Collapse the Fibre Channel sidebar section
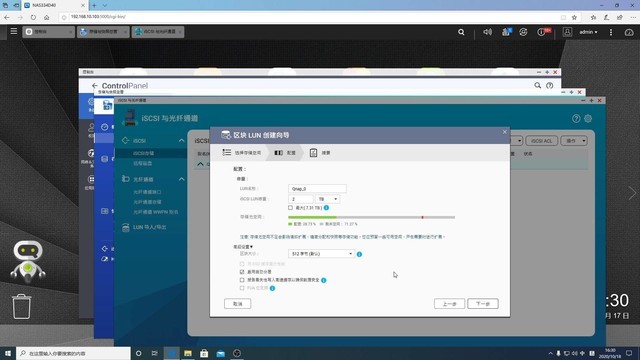 coord(181,179)
